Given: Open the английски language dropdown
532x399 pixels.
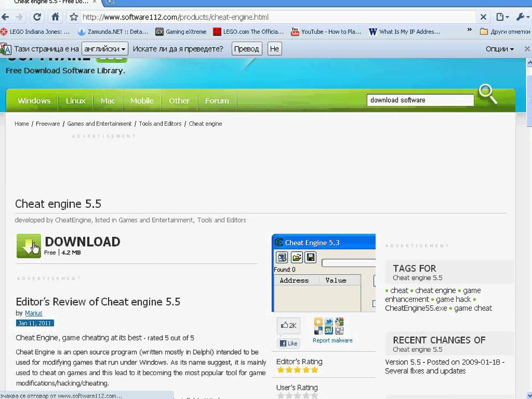Looking at the screenshot, I should [105, 49].
